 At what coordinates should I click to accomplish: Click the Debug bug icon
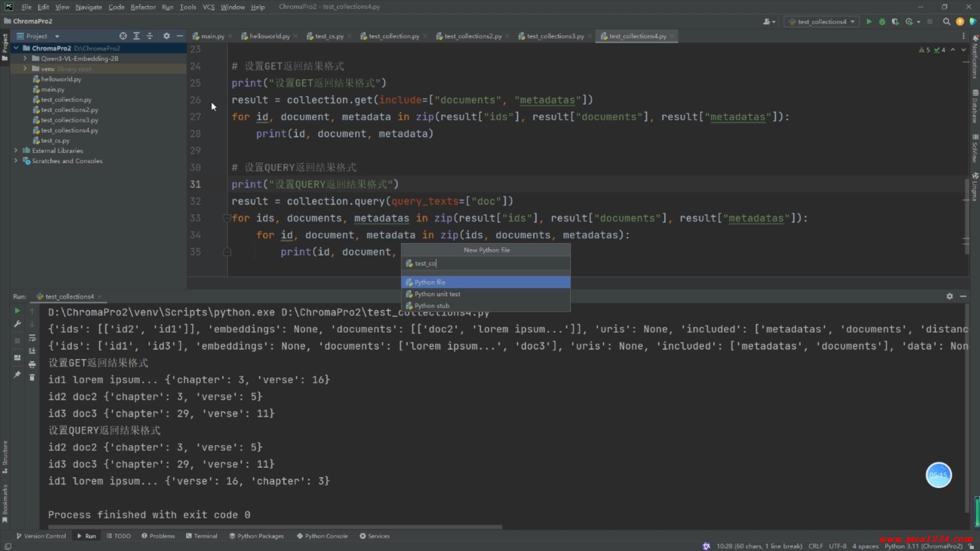click(882, 21)
